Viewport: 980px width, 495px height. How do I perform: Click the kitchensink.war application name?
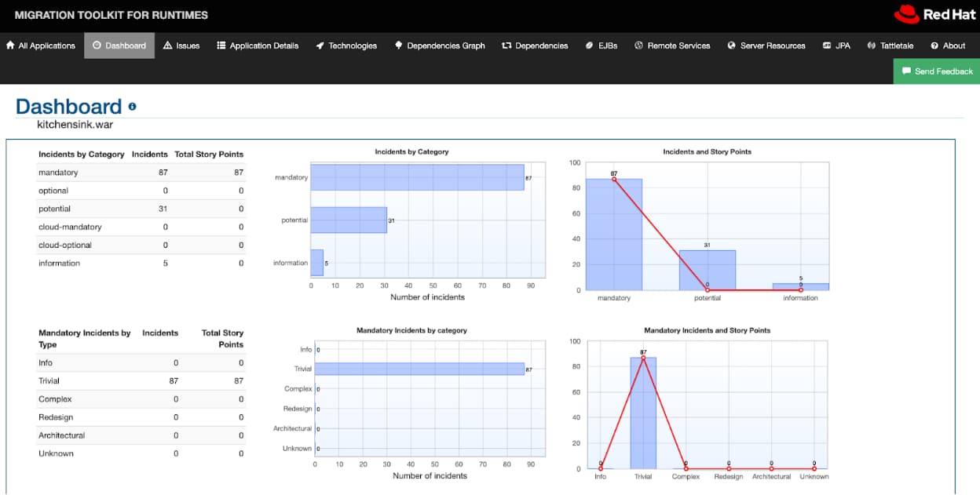[x=75, y=124]
